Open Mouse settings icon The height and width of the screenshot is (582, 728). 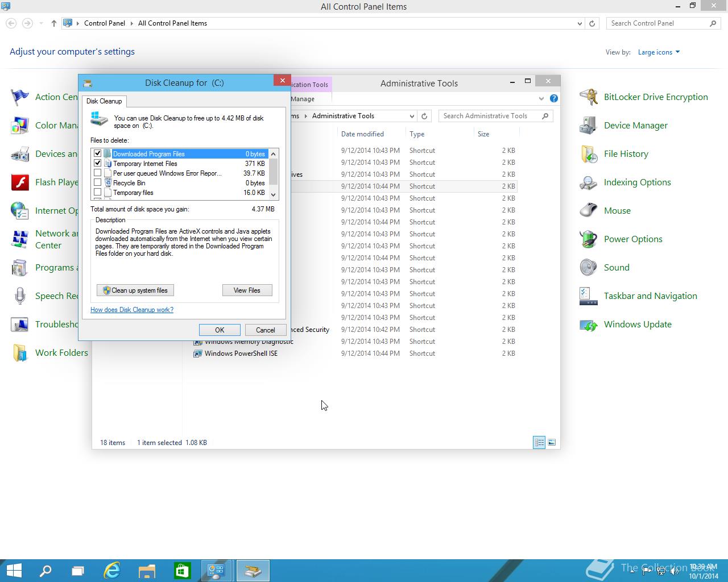coord(589,211)
